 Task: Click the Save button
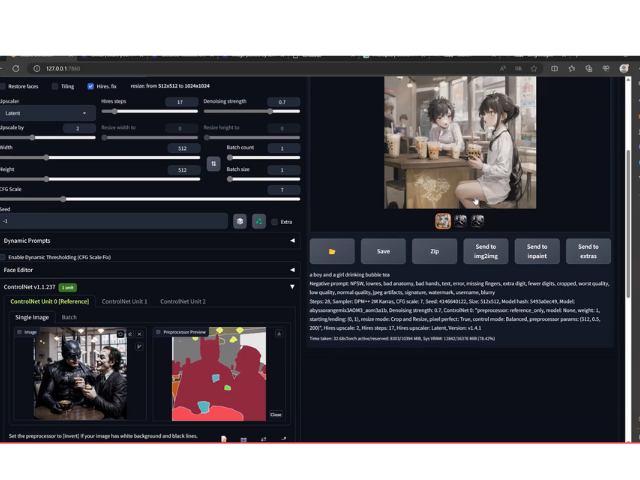(383, 251)
